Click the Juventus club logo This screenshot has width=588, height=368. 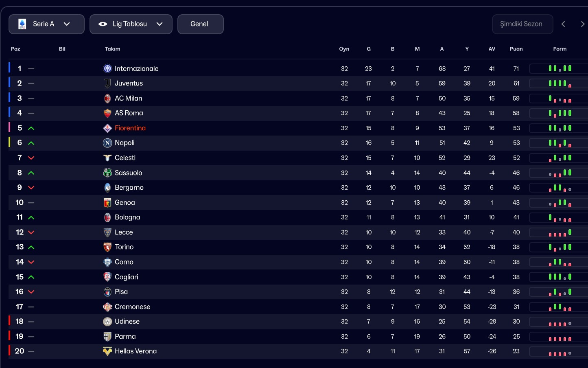point(107,83)
